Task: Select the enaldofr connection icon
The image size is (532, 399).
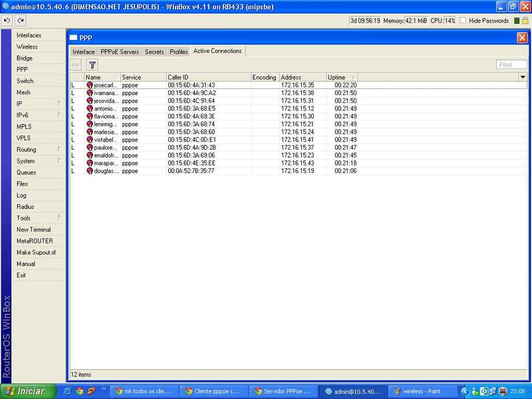Action: pos(90,156)
